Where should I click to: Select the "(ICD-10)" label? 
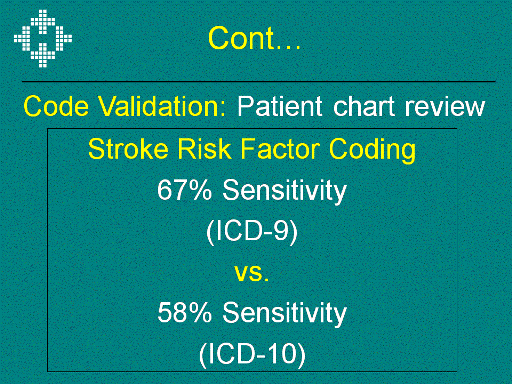point(252,354)
